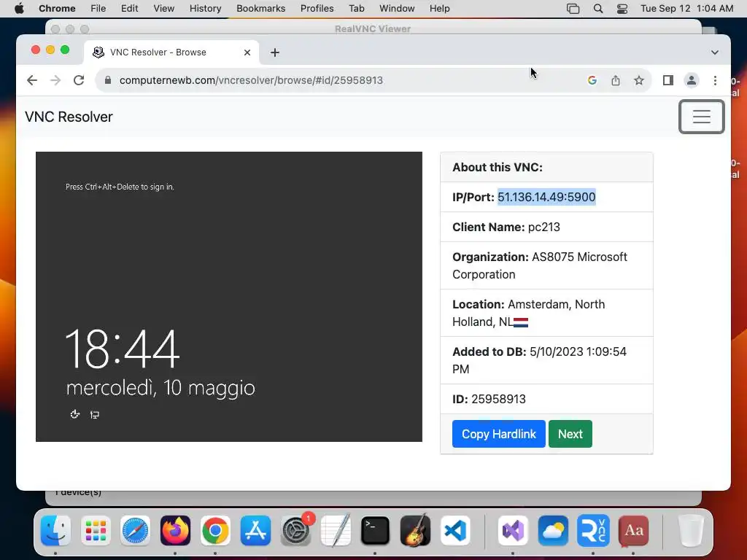Viewport: 747px width, 560px height.
Task: Bookmark this page with the star icon
Action: (x=639, y=80)
